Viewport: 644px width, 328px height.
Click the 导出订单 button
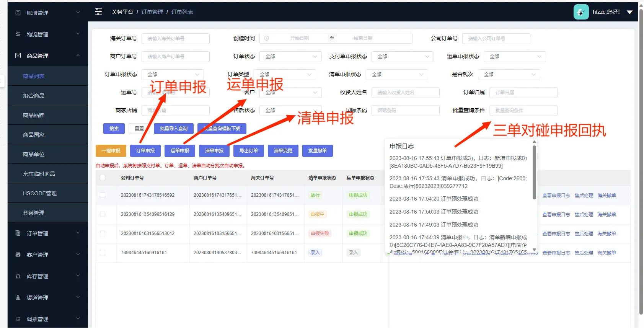click(x=249, y=151)
